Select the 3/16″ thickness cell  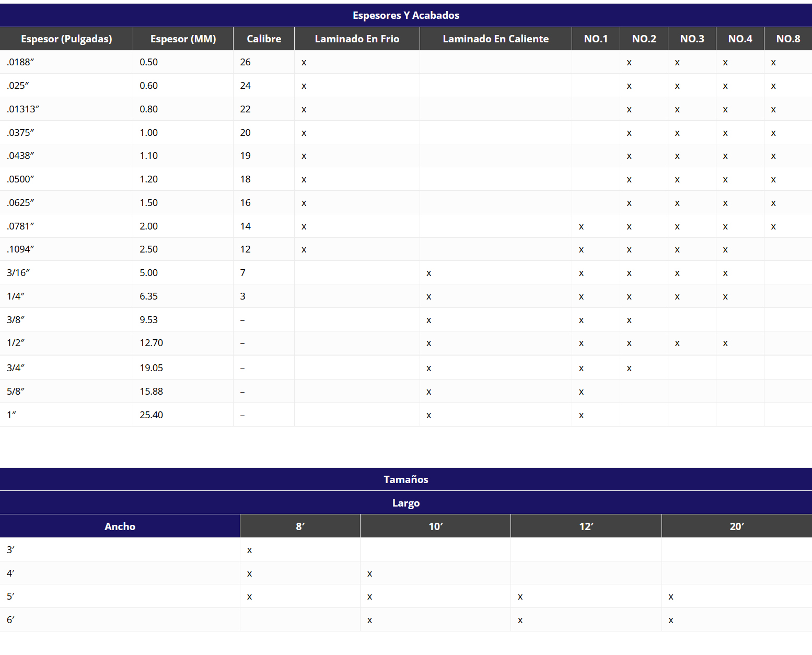tap(18, 273)
